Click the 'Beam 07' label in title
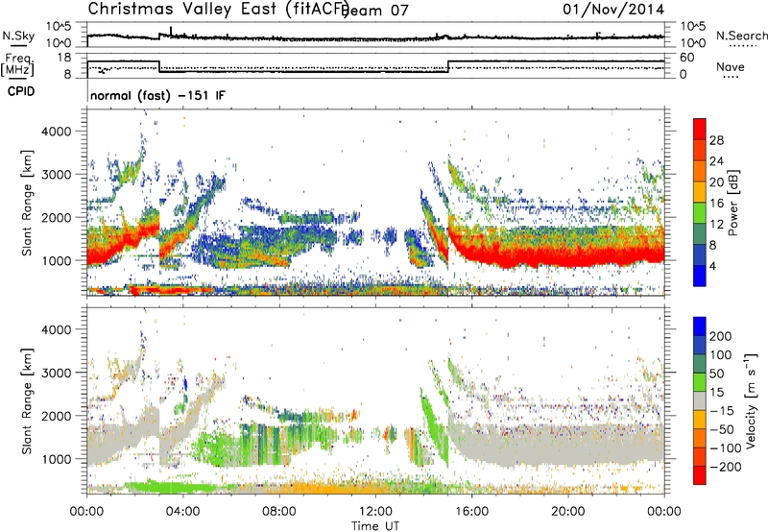768x532 pixels. pyautogui.click(x=375, y=11)
